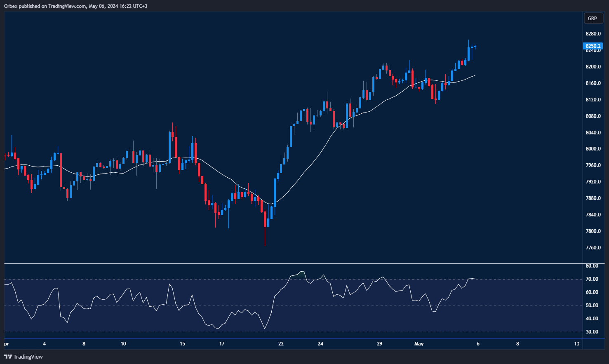Select the lowest red candle wick near 7760
This screenshot has height=364, width=609.
tap(265, 239)
